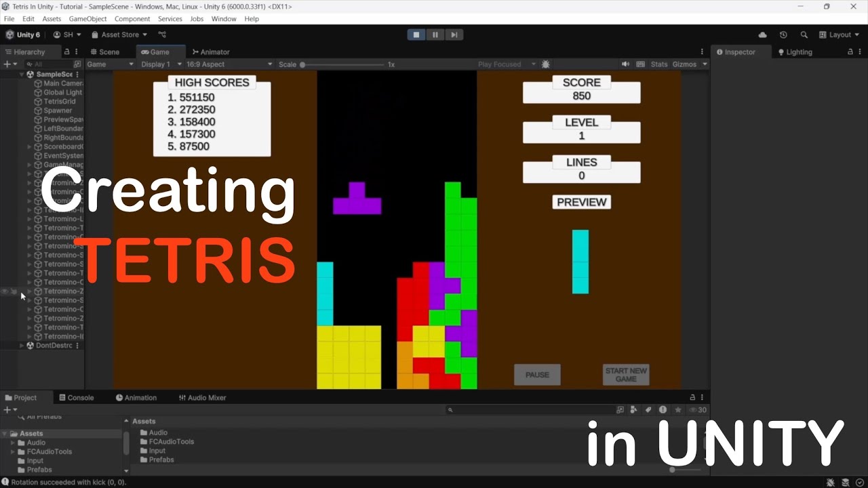Switch to the Scene tab
This screenshot has height=488, width=868.
pyautogui.click(x=105, y=52)
